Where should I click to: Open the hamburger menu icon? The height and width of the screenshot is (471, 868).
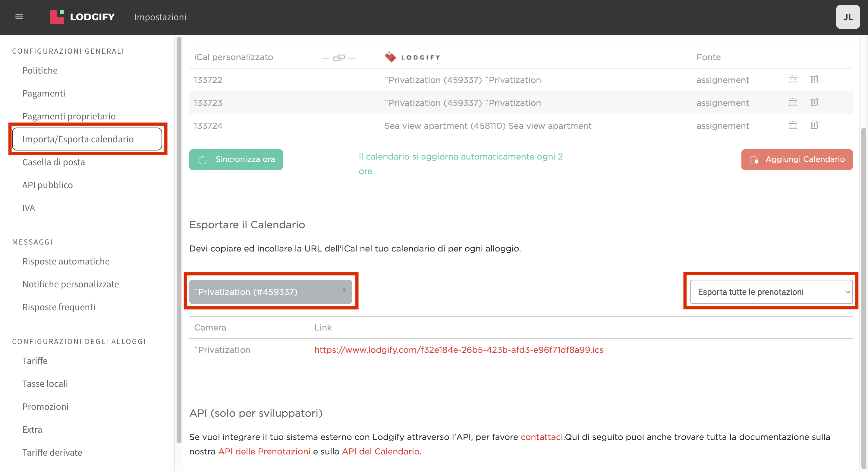point(19,17)
